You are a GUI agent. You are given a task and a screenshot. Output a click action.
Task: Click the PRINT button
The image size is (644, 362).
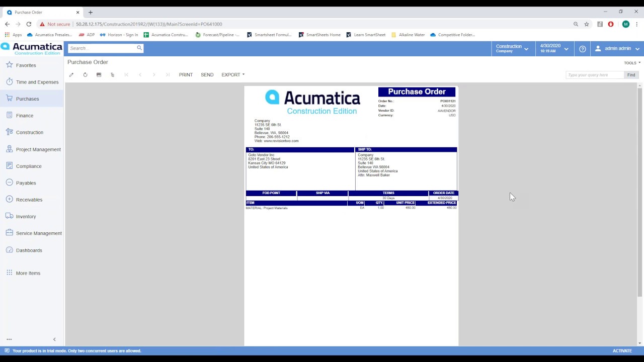(x=186, y=75)
